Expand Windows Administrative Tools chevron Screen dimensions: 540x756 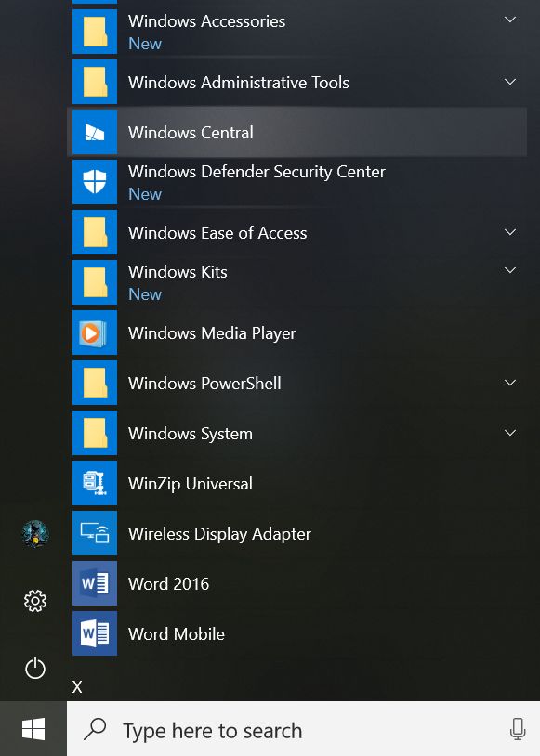point(510,82)
